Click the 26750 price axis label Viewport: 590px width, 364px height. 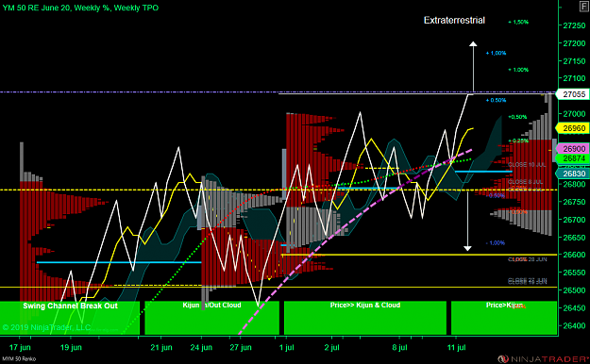pos(574,202)
